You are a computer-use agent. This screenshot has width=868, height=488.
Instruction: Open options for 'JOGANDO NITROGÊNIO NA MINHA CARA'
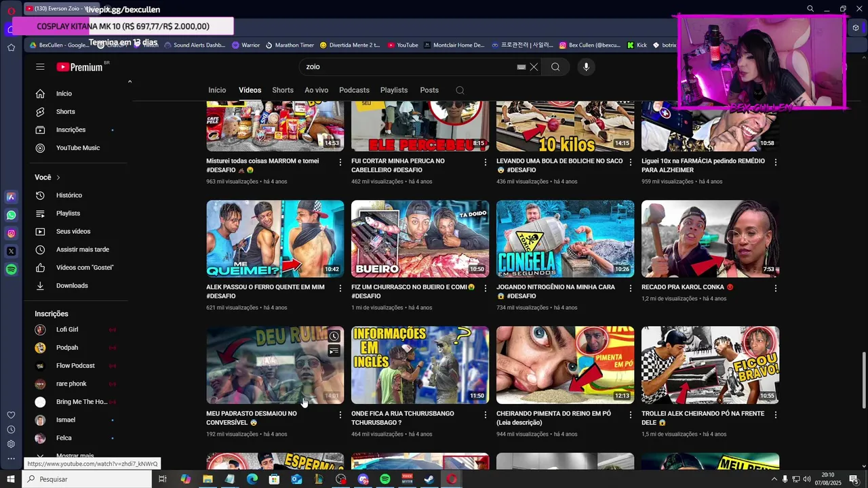[x=630, y=288]
